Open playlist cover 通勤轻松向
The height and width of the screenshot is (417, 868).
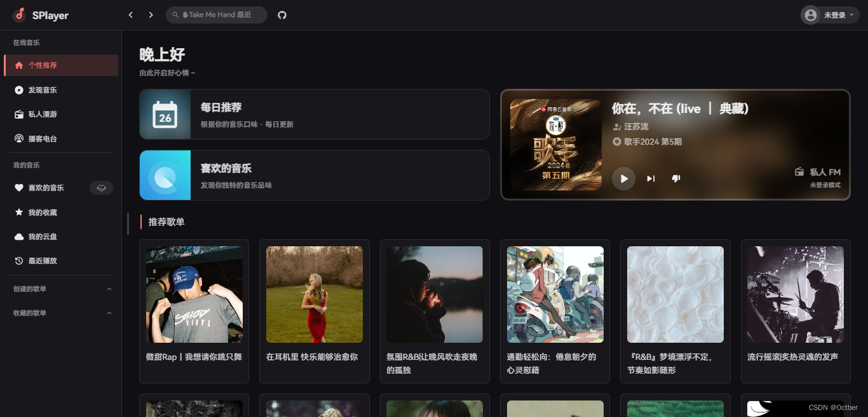pos(555,295)
